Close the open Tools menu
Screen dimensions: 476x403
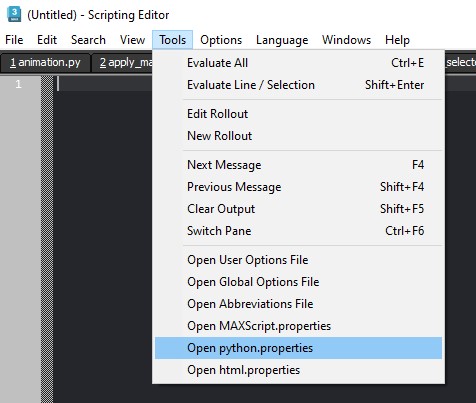point(172,40)
